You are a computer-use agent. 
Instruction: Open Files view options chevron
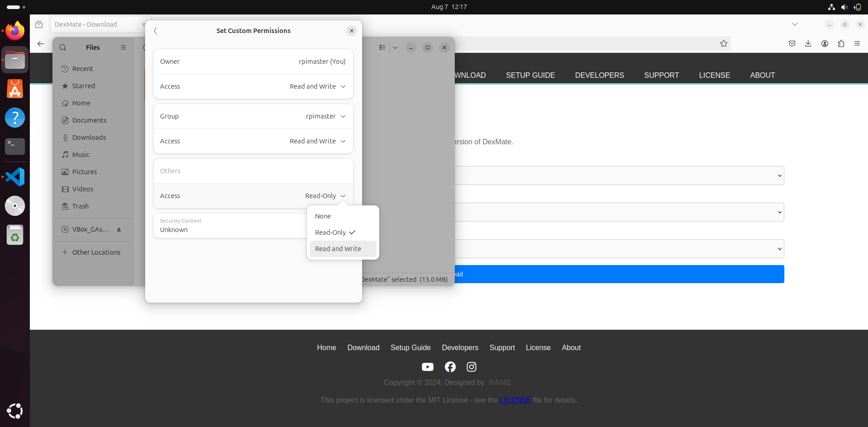(395, 47)
